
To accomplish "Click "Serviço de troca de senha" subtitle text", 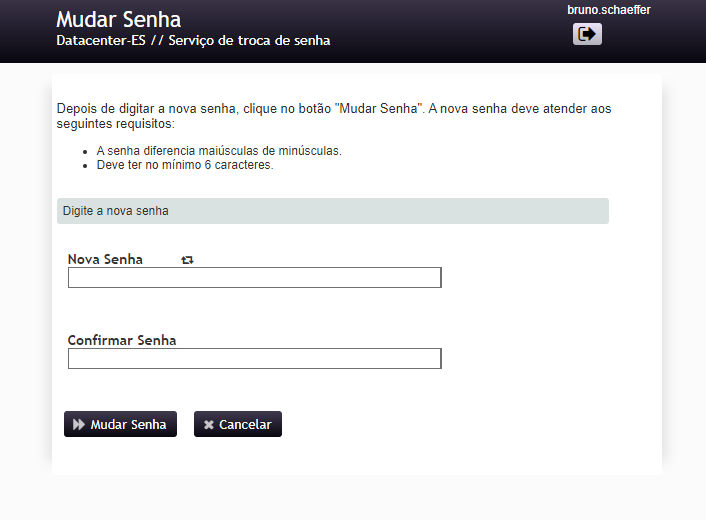I will [x=249, y=41].
